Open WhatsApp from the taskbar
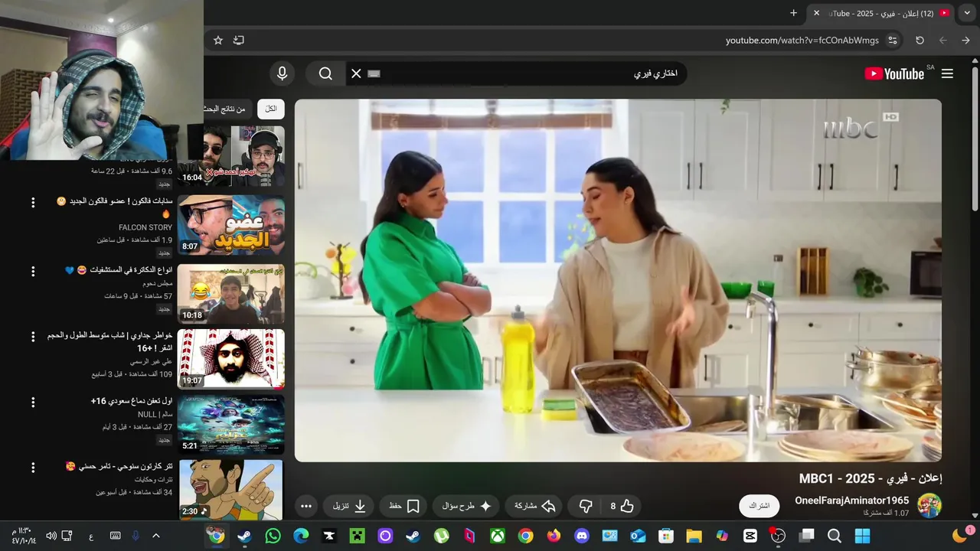This screenshot has width=980, height=551. 273,536
